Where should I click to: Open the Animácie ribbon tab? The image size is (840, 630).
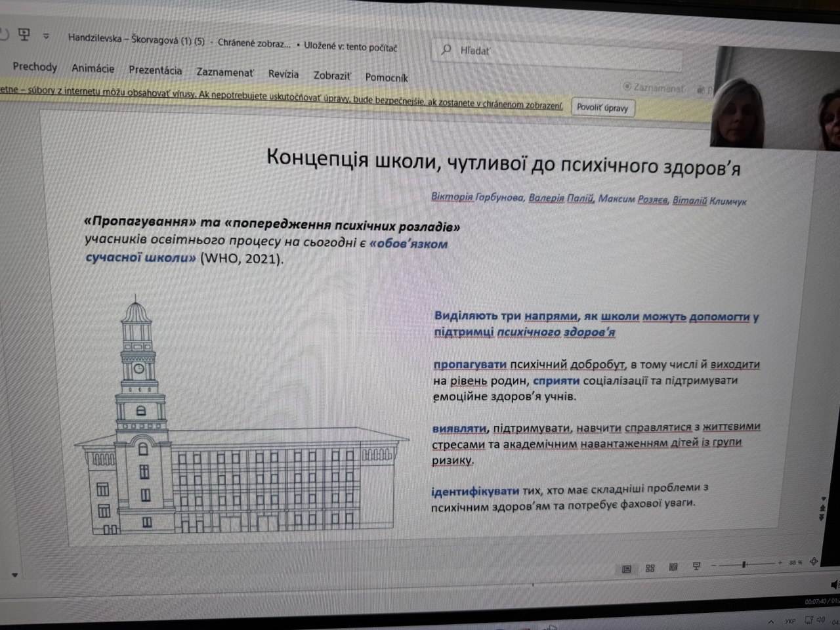(93, 68)
